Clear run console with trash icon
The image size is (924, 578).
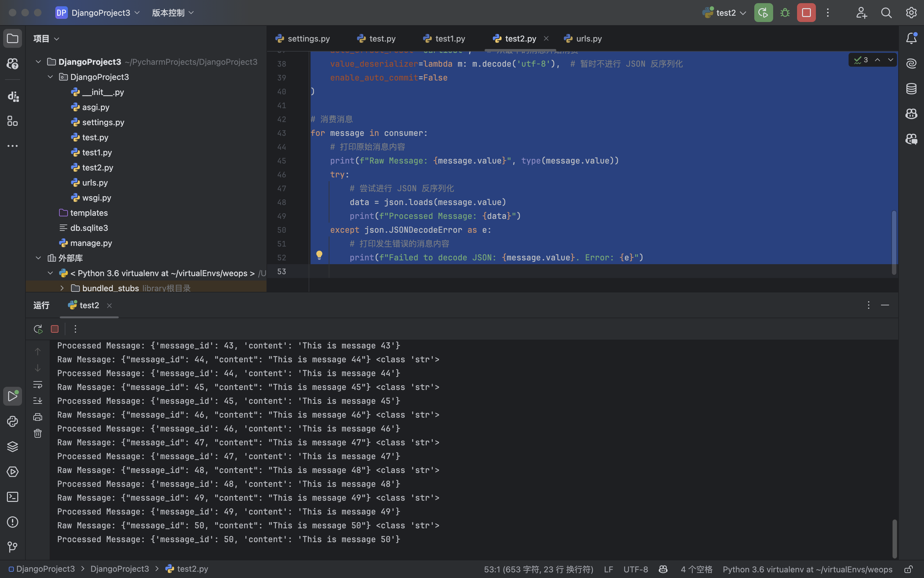(37, 433)
